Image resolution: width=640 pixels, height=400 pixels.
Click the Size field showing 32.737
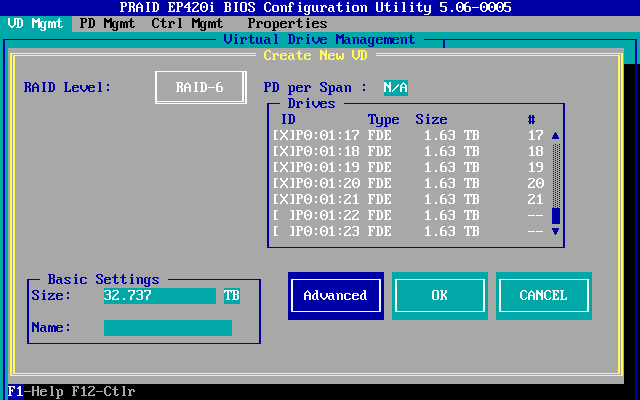pyautogui.click(x=160, y=296)
